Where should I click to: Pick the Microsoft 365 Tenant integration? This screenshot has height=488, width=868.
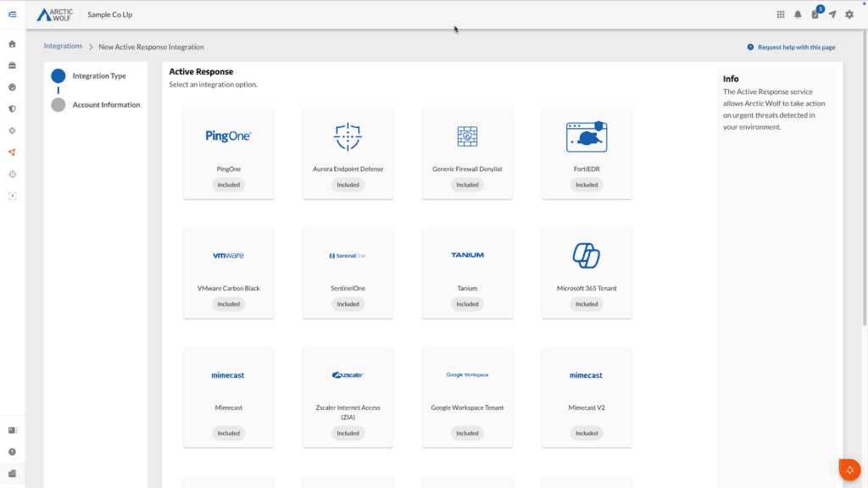(x=587, y=273)
